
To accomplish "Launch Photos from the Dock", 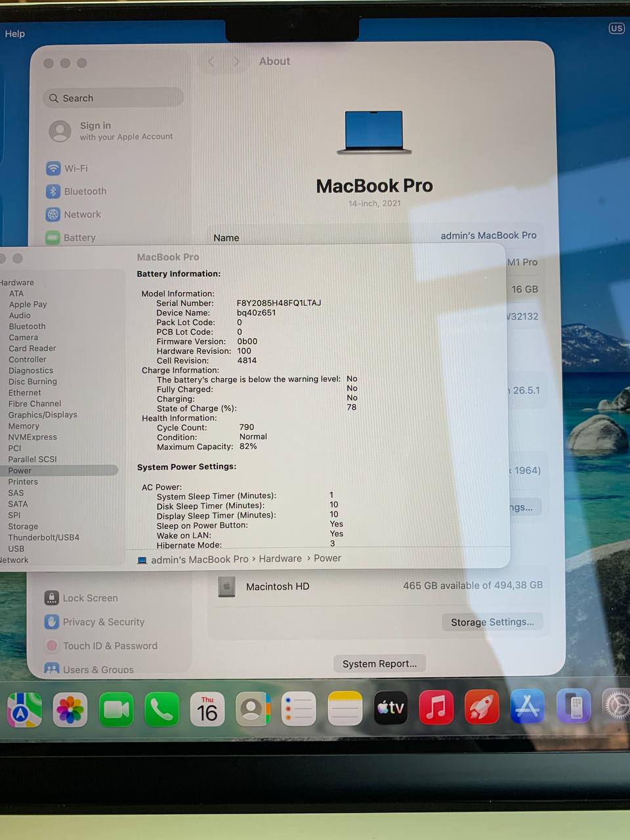I will (x=70, y=709).
